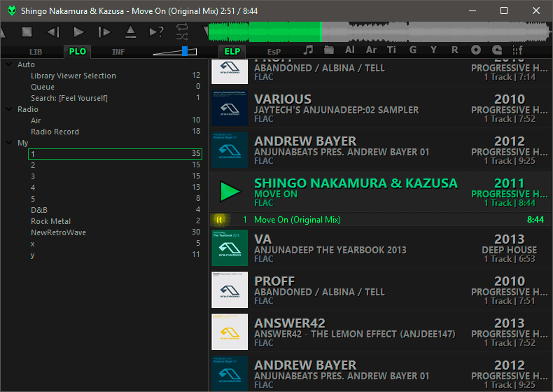Skip to next track with the Next button
Image resolution: width=553 pixels, height=392 pixels.
pyautogui.click(x=104, y=32)
